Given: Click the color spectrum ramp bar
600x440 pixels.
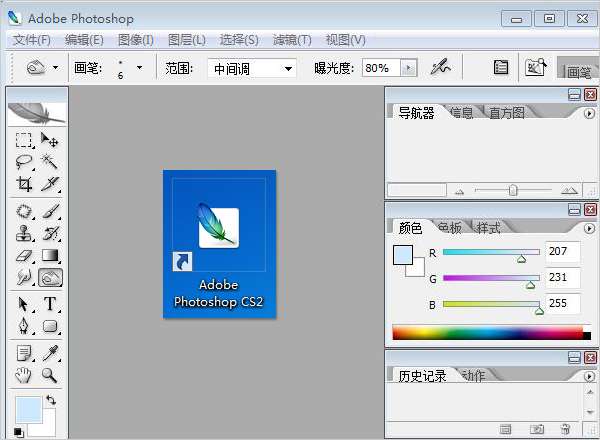Looking at the screenshot, I should [487, 332].
